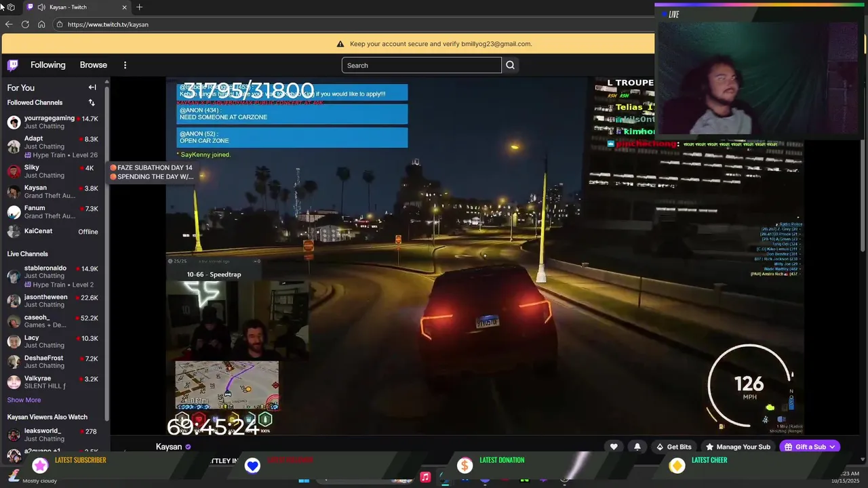Screen dimensions: 868x488
Task: Click the Get Bits button
Action: coord(673,447)
